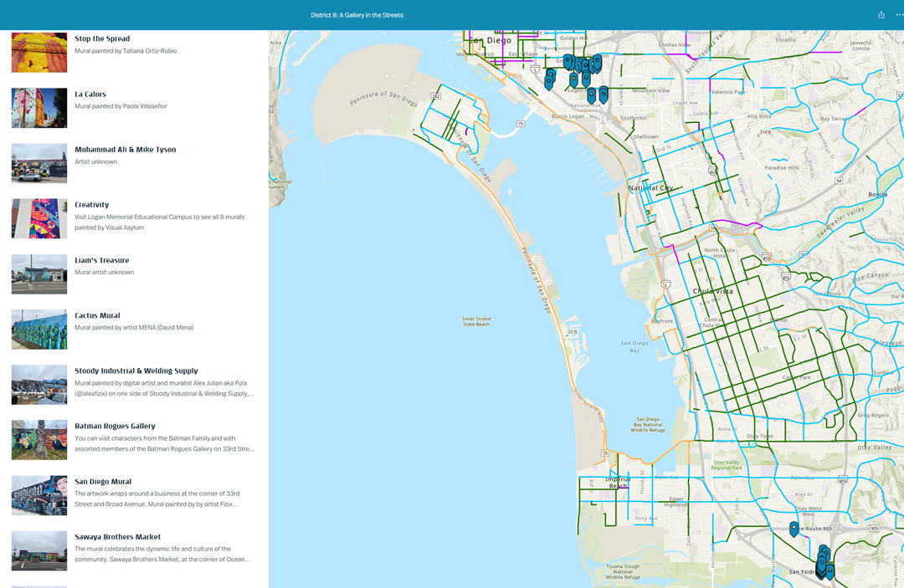Click the San Diego Mural thumbnail
Screen dimensions: 904x588
coord(39,495)
